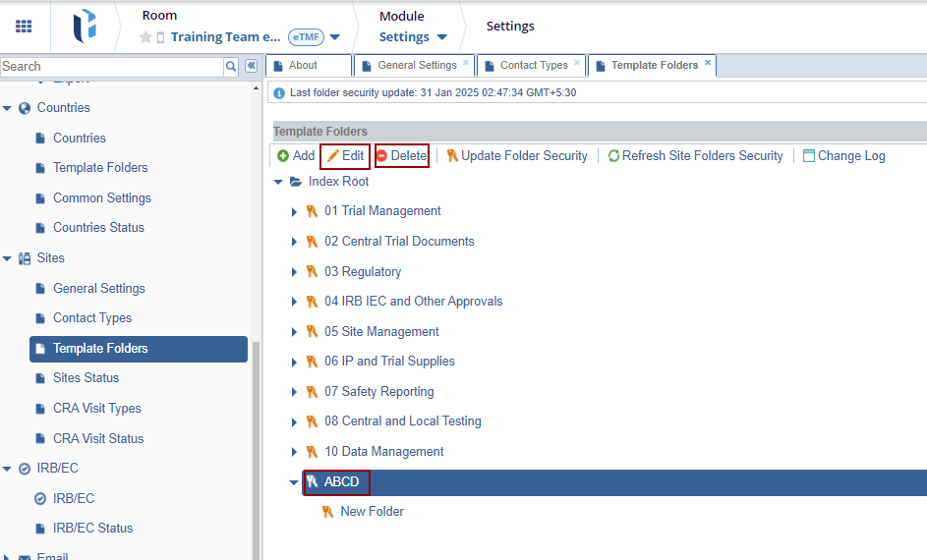Click the Add button in toolbar
The width and height of the screenshot is (927, 560).
point(295,155)
